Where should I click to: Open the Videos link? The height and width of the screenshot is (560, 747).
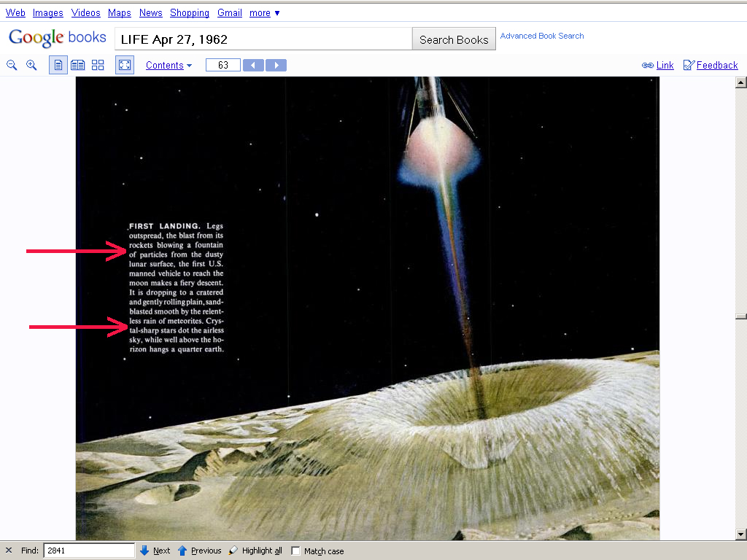tap(86, 13)
